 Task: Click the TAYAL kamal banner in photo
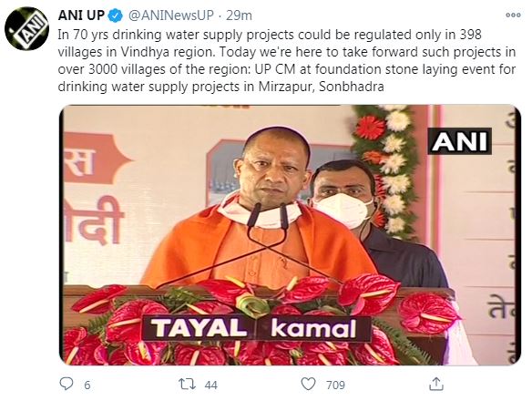(x=257, y=328)
